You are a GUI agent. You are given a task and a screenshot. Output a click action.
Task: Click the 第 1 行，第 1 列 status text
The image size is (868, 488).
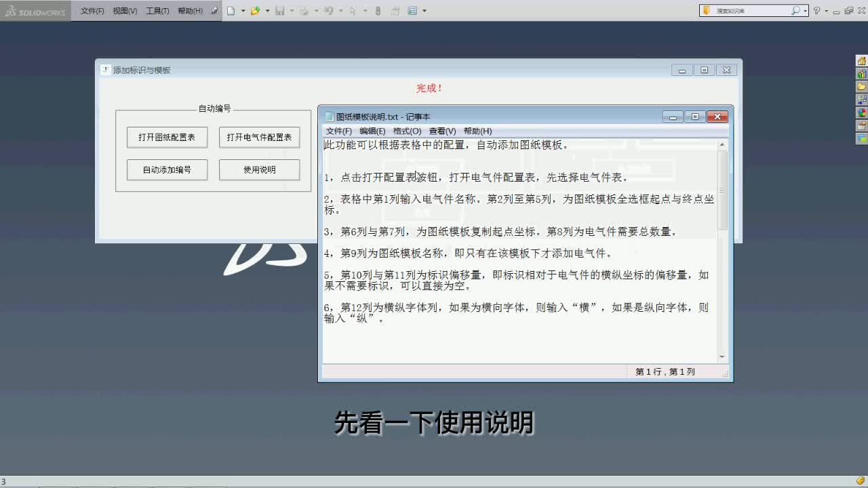[x=665, y=372]
